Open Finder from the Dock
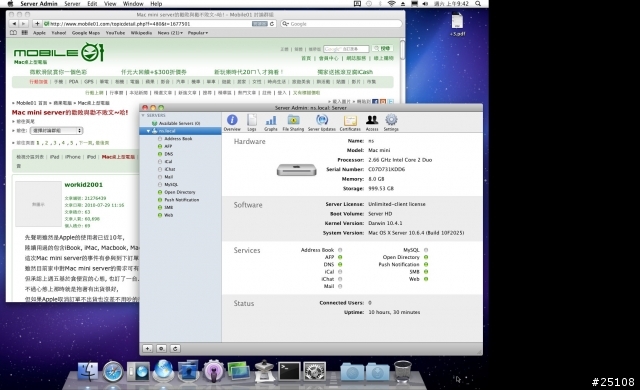 (88, 372)
